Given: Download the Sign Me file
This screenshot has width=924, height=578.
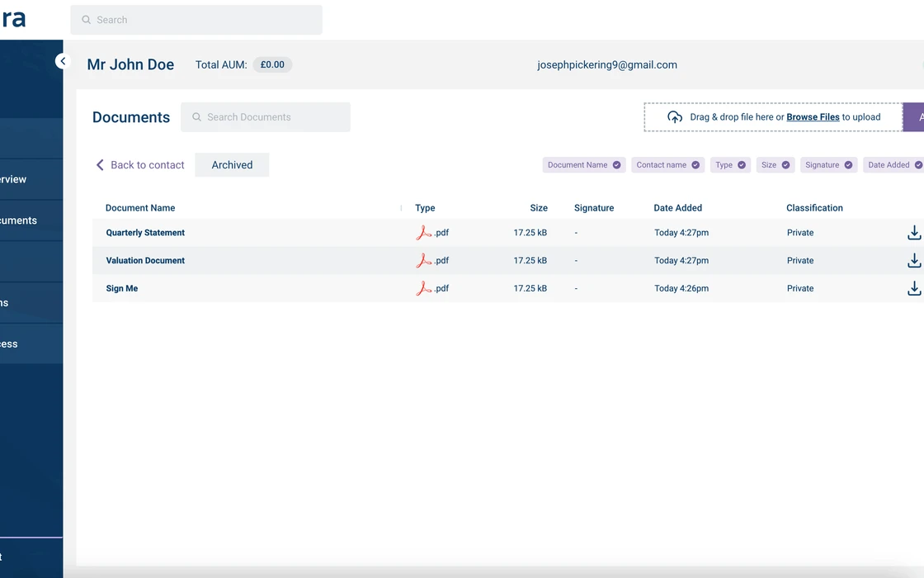Looking at the screenshot, I should coord(914,288).
